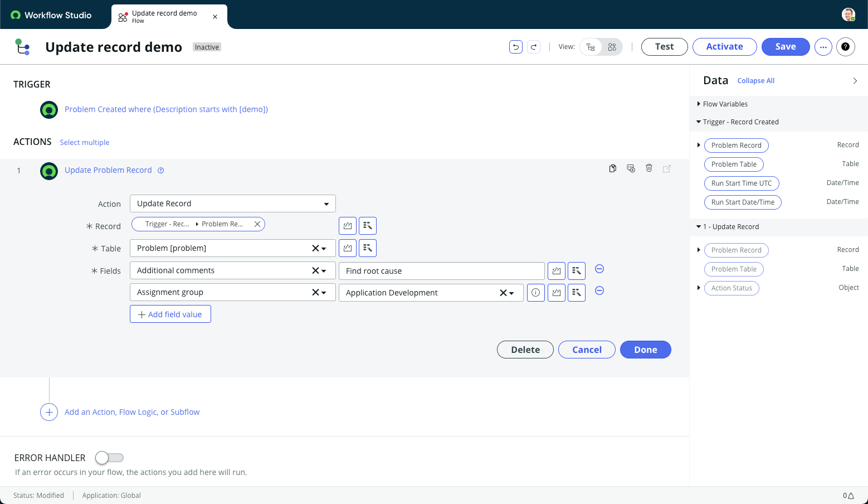The width and height of the screenshot is (868, 504).
Task: Click the plus circle to add action
Action: point(49,412)
